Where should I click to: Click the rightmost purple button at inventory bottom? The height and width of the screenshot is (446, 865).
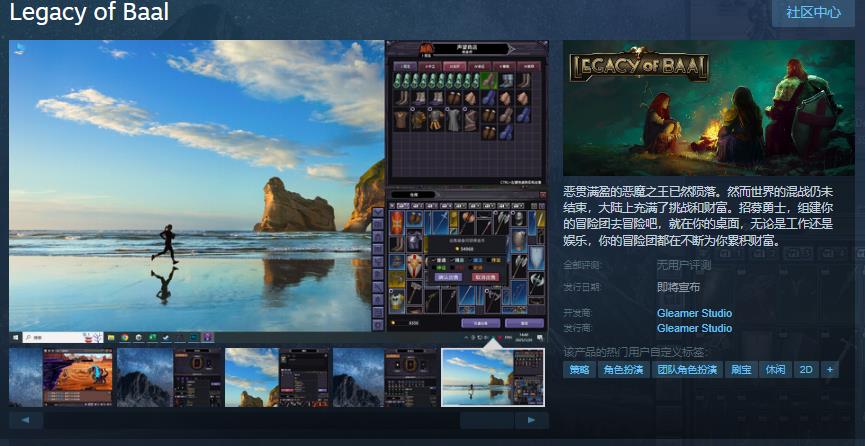tap(525, 323)
